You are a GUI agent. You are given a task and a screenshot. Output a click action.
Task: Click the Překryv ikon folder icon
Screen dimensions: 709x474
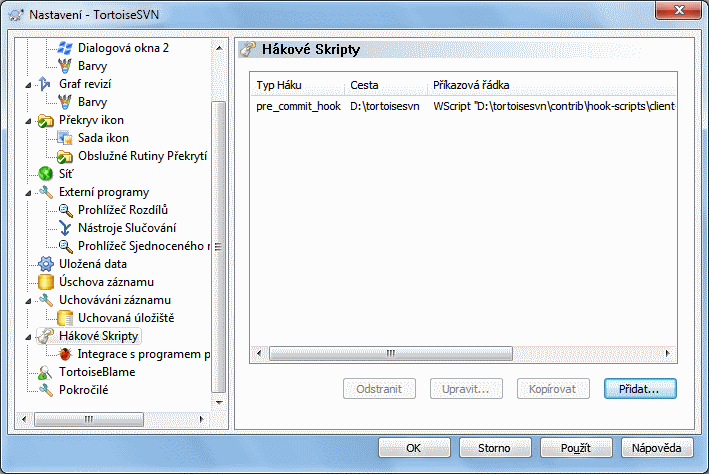click(x=45, y=120)
